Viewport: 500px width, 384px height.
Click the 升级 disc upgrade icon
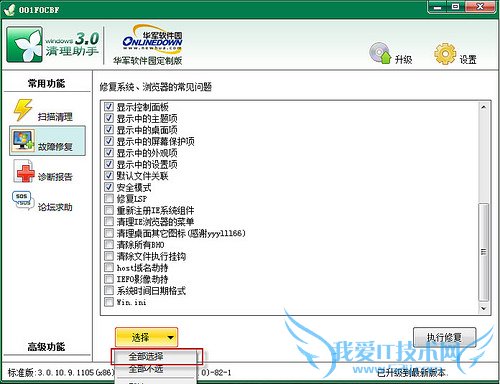[x=380, y=53]
